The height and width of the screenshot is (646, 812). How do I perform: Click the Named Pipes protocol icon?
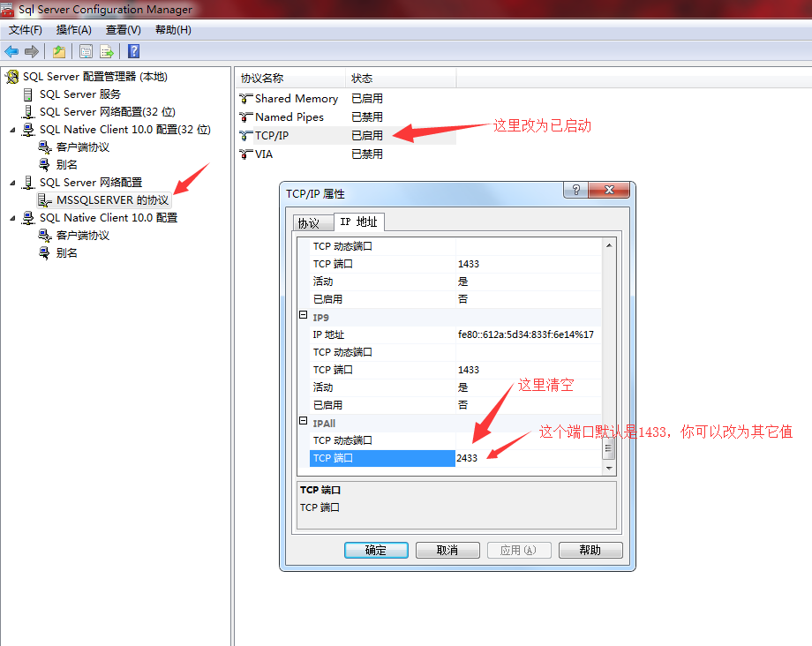[246, 117]
